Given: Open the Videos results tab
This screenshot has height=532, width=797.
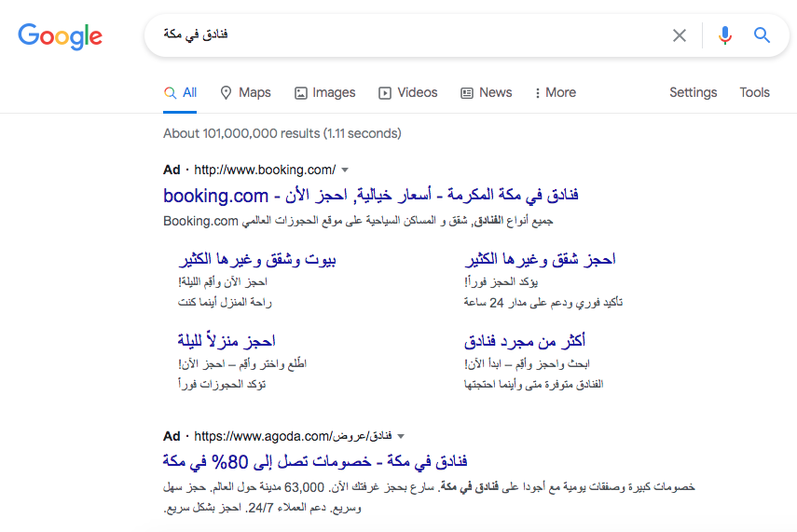Looking at the screenshot, I should tap(407, 92).
